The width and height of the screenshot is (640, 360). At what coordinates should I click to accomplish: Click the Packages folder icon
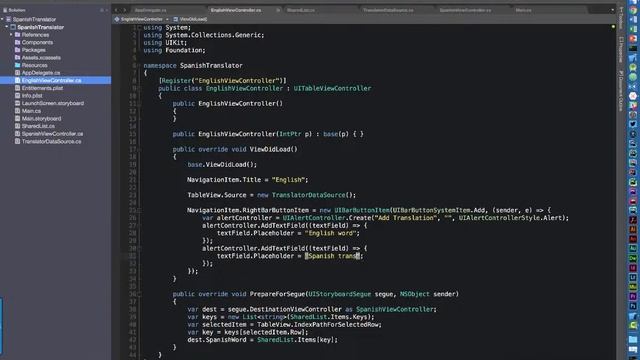click(18, 50)
